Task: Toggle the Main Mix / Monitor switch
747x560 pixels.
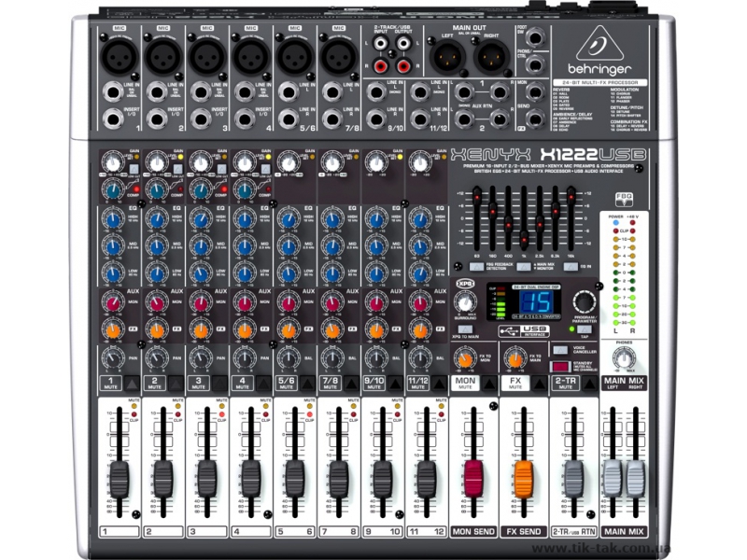Action: point(524,267)
